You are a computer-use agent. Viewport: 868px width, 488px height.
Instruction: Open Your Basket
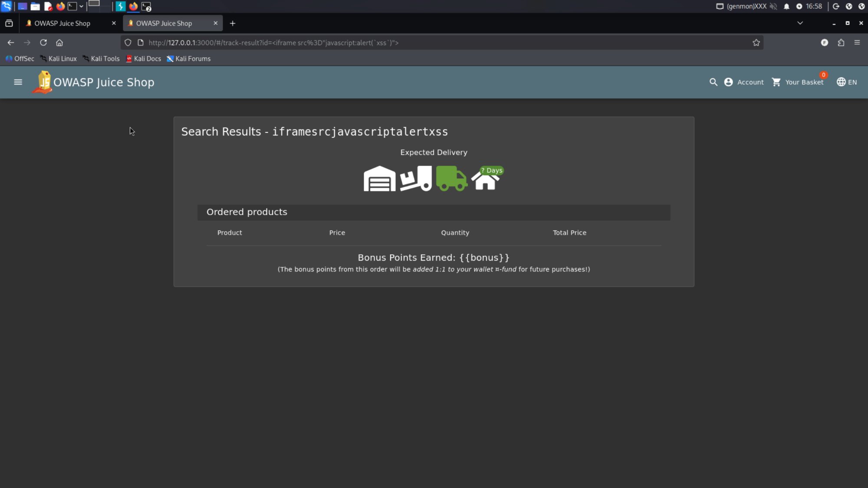pyautogui.click(x=797, y=82)
